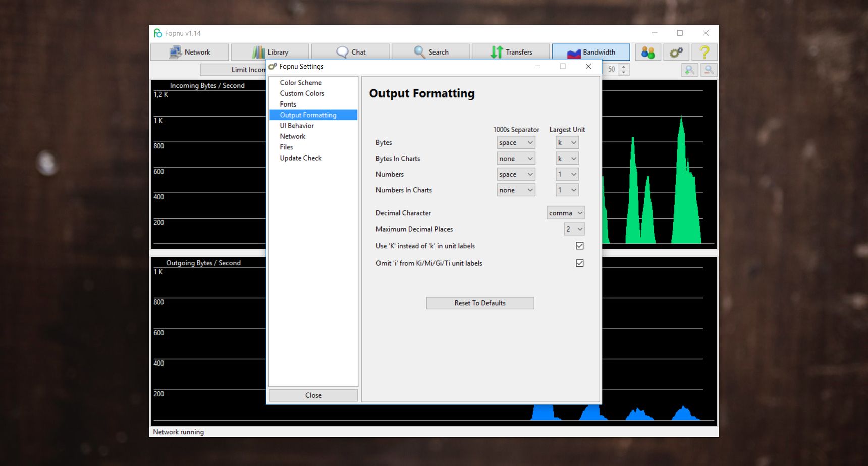Toggle Use 'K' instead of 'k' checkbox
This screenshot has width=868, height=466.
point(580,246)
